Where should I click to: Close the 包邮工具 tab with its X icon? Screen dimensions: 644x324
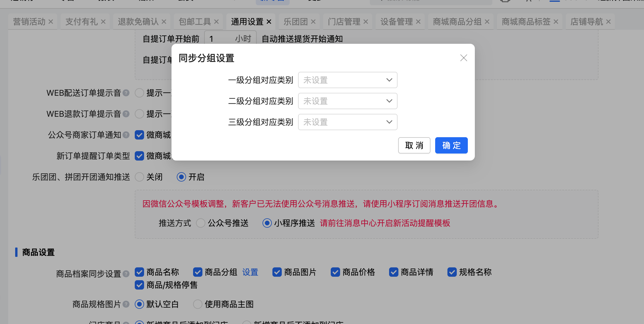click(x=216, y=22)
